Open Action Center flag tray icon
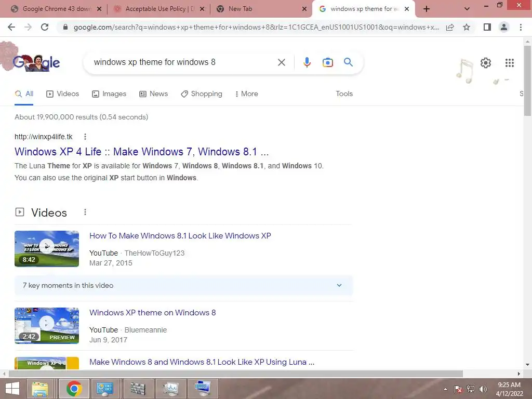Screen dimensions: 532x399 [x=458, y=389]
